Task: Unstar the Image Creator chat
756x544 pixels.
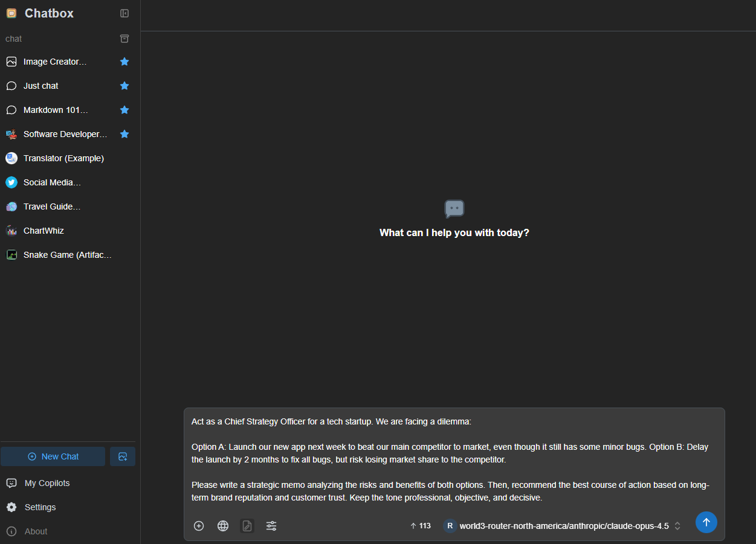Action: 124,62
